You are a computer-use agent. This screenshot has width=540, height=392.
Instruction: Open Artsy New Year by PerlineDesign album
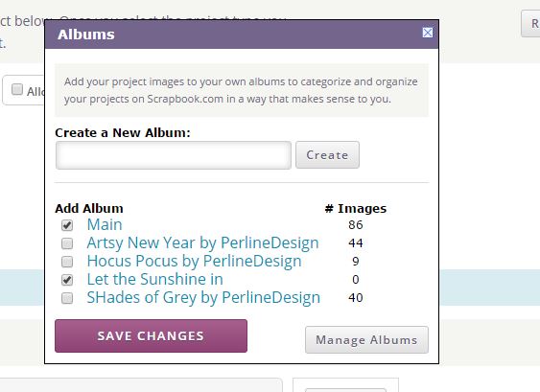tap(202, 243)
